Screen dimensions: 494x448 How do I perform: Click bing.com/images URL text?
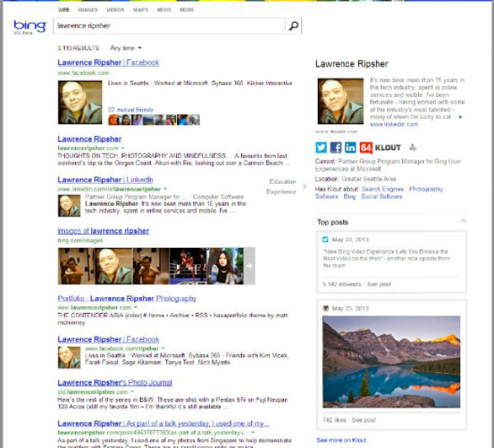[x=80, y=240]
